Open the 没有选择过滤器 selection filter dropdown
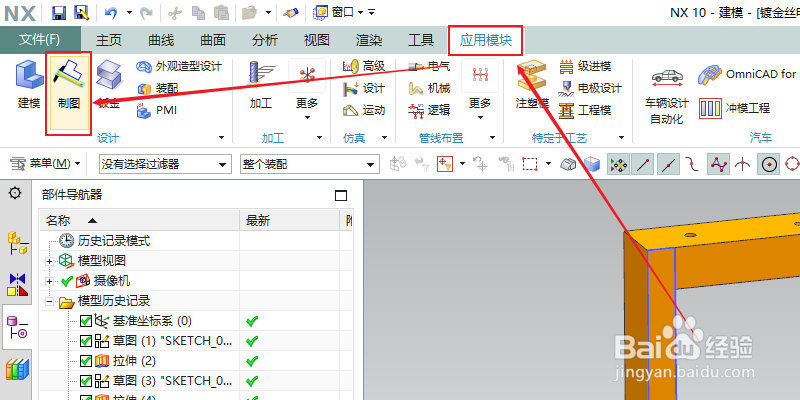This screenshot has height=400, width=800. click(x=164, y=164)
